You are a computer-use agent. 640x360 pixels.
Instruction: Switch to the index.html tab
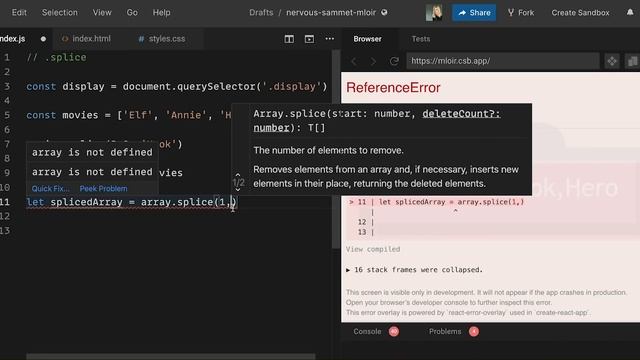click(x=86, y=39)
